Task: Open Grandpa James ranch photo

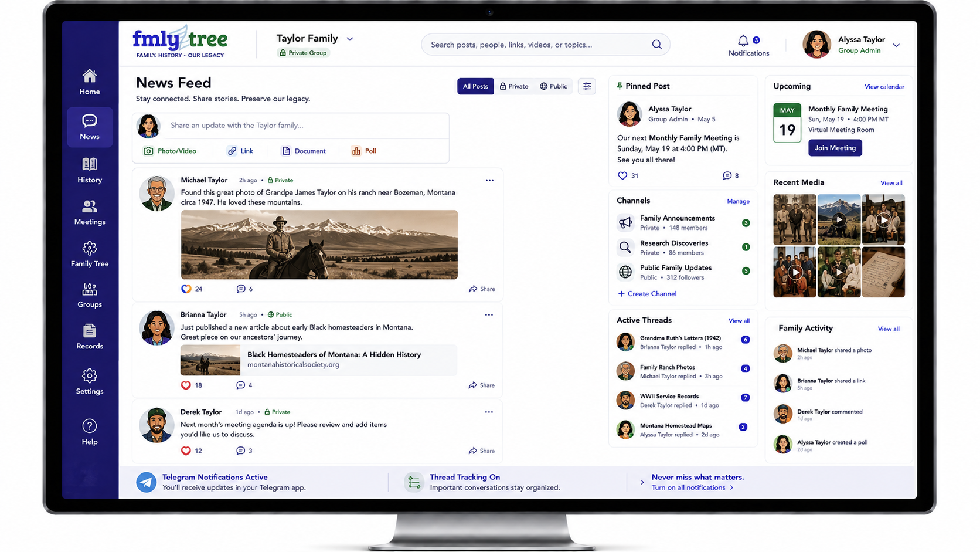Action: (319, 245)
